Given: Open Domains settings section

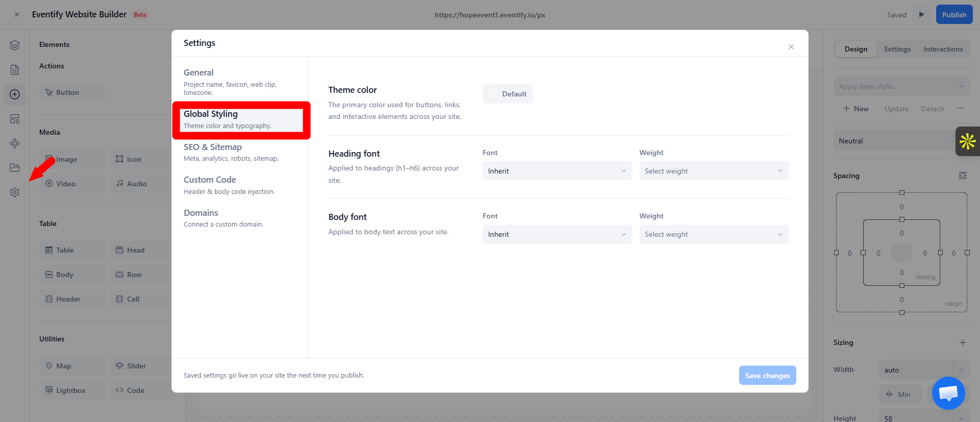Looking at the screenshot, I should (x=240, y=218).
